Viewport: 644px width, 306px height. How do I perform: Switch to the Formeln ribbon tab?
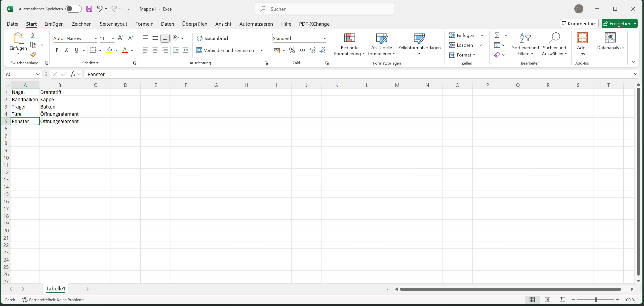pos(144,24)
